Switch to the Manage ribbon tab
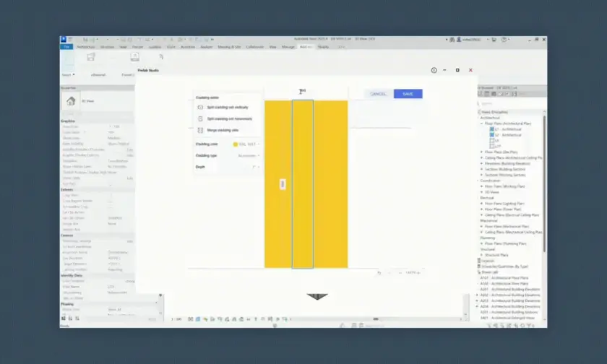Viewport: 607px width, 364px height. tap(288, 47)
